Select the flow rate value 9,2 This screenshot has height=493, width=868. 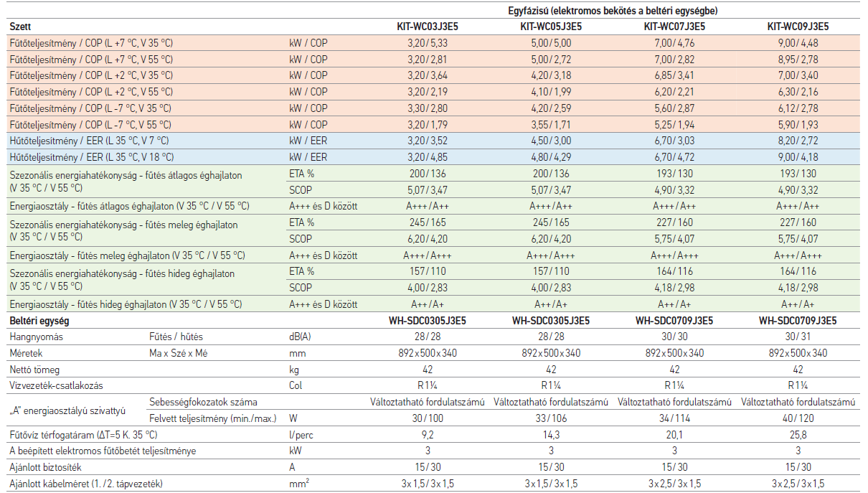pyautogui.click(x=428, y=435)
